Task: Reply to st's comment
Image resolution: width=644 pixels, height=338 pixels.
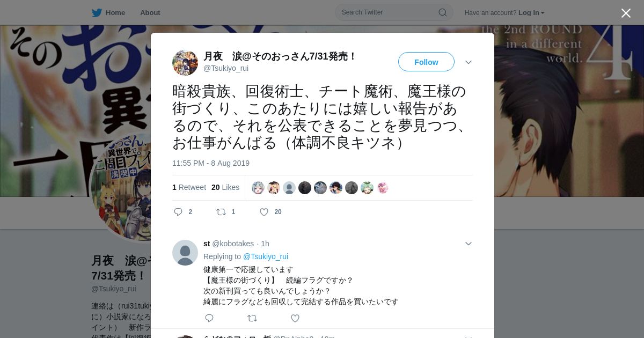Action: tap(209, 318)
